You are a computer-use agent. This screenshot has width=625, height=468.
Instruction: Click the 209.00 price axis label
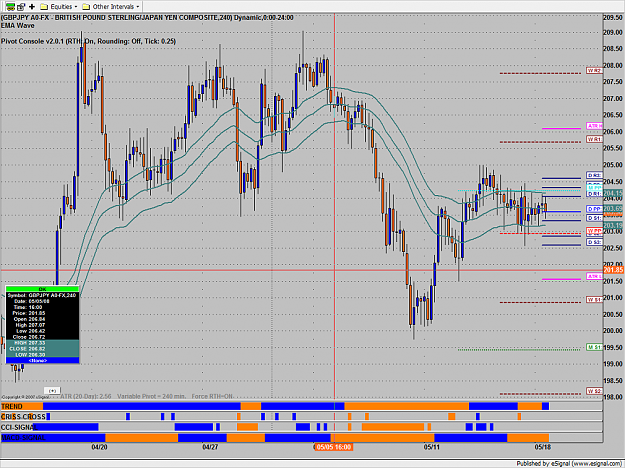(x=613, y=32)
